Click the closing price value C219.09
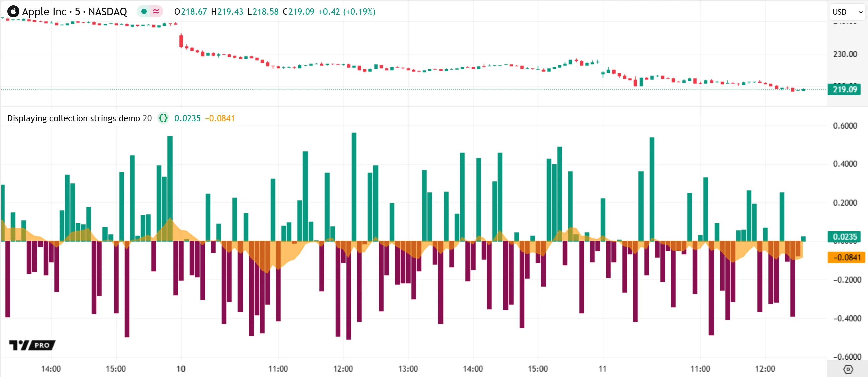Image resolution: width=868 pixels, height=377 pixels. tap(298, 12)
